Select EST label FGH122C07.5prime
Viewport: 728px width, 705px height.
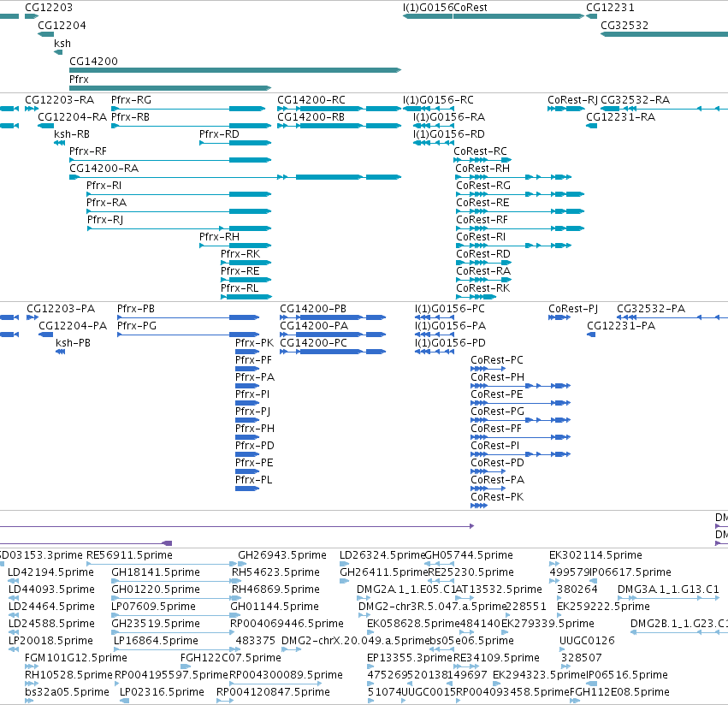(x=231, y=658)
